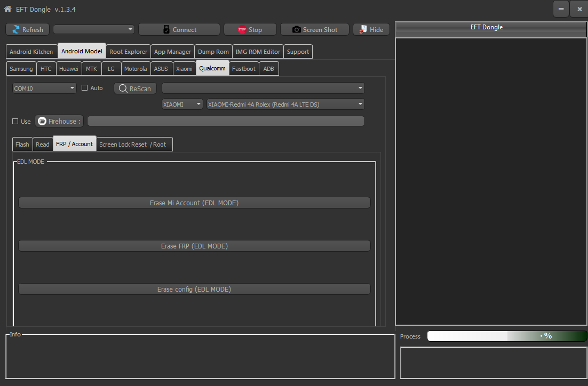
Task: Select the HTC brand tab
Action: [x=46, y=69]
